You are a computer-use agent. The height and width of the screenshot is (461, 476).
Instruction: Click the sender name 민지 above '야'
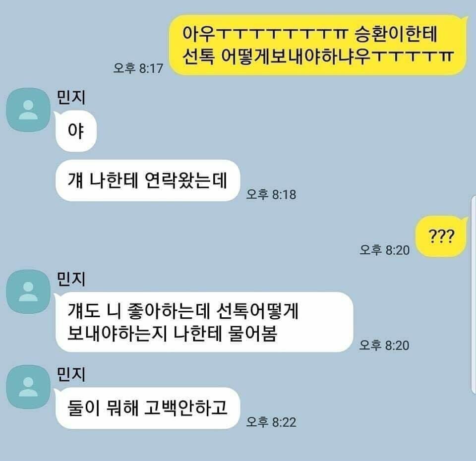point(71,97)
